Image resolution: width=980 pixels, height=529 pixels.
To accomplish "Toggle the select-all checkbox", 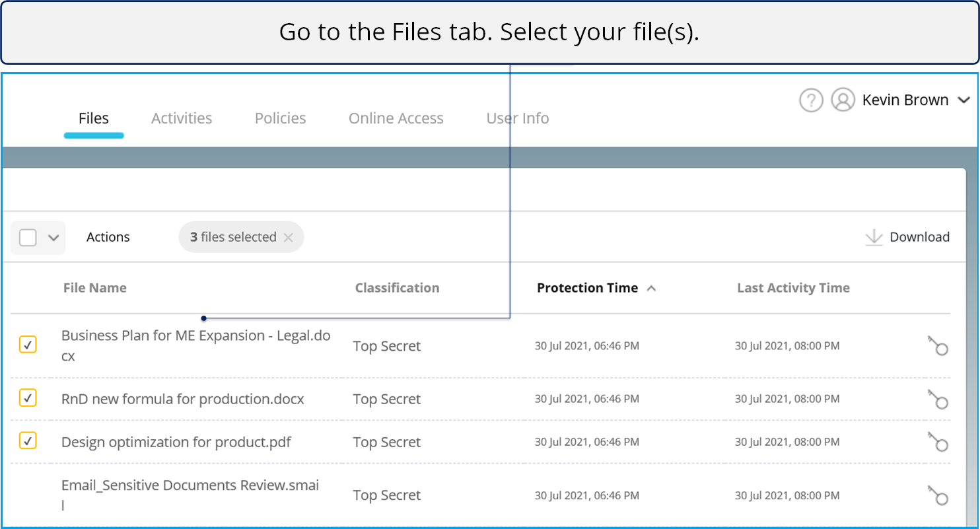I will (28, 238).
